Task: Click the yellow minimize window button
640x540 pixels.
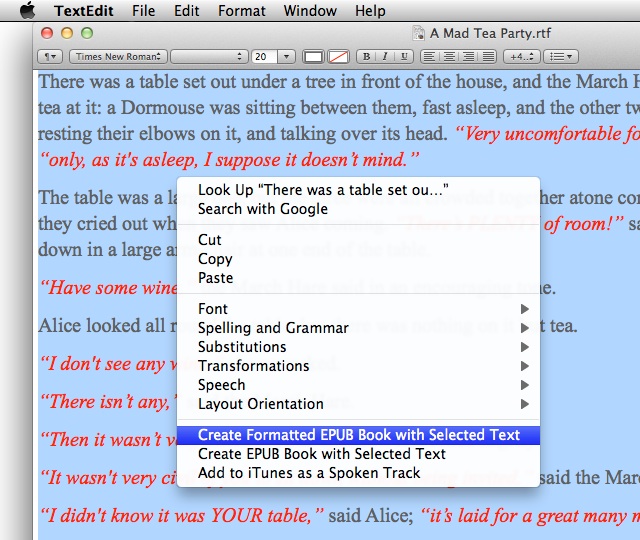Action: [67, 33]
